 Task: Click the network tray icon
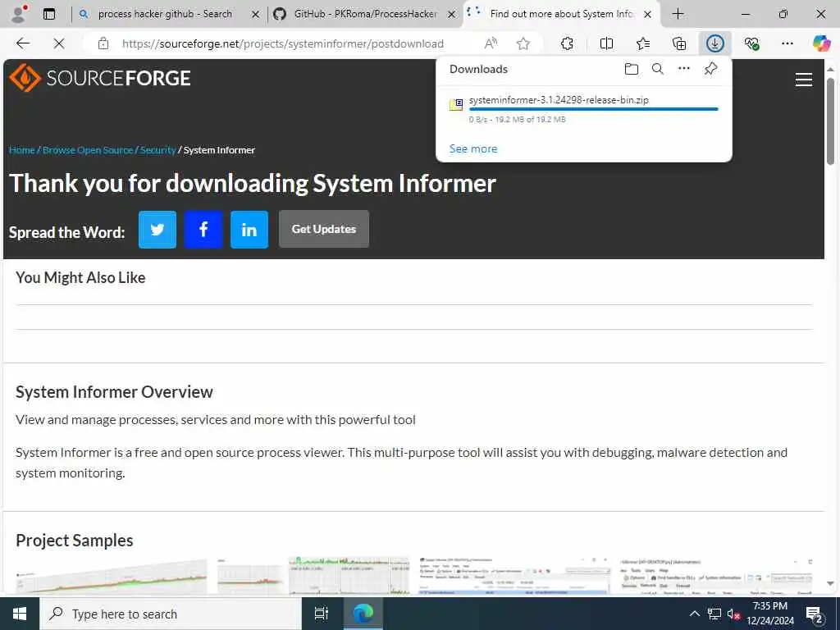click(x=714, y=614)
